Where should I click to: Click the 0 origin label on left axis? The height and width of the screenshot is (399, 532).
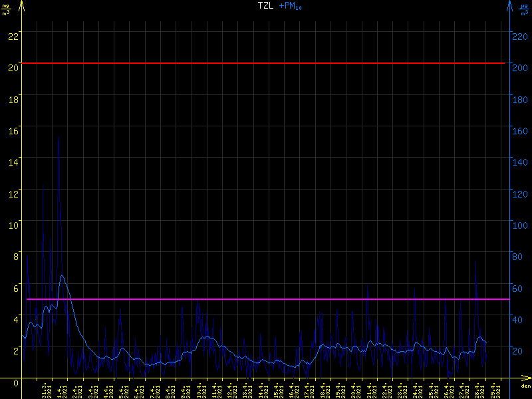click(x=15, y=382)
